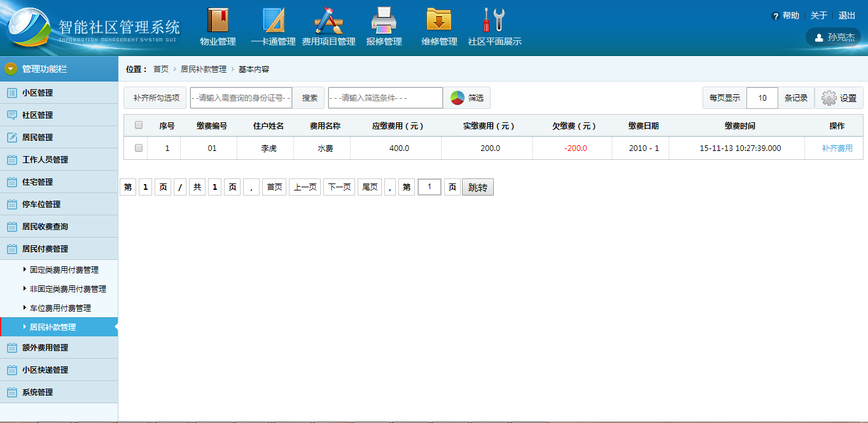Expand the 停车位管理 sidebar section
The height and width of the screenshot is (423, 868).
[59, 204]
